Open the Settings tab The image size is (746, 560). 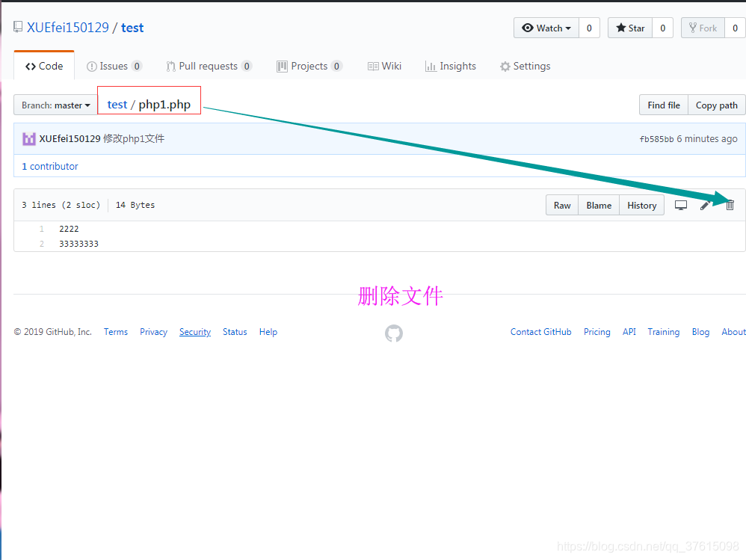(525, 66)
